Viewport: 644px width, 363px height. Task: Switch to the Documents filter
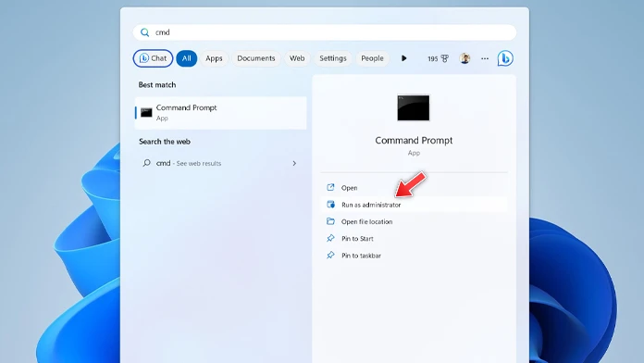click(x=256, y=58)
